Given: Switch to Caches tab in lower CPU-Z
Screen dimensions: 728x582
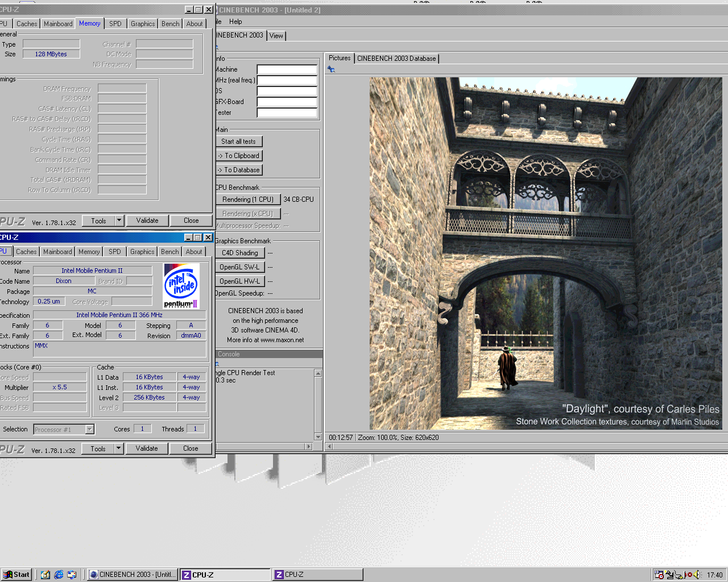Looking at the screenshot, I should (26, 252).
